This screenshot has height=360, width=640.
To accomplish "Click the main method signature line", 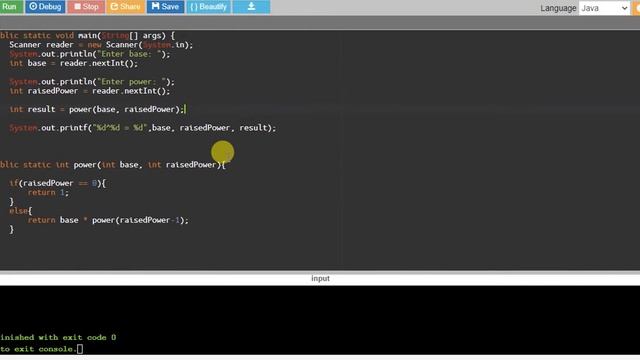I will (x=88, y=36).
